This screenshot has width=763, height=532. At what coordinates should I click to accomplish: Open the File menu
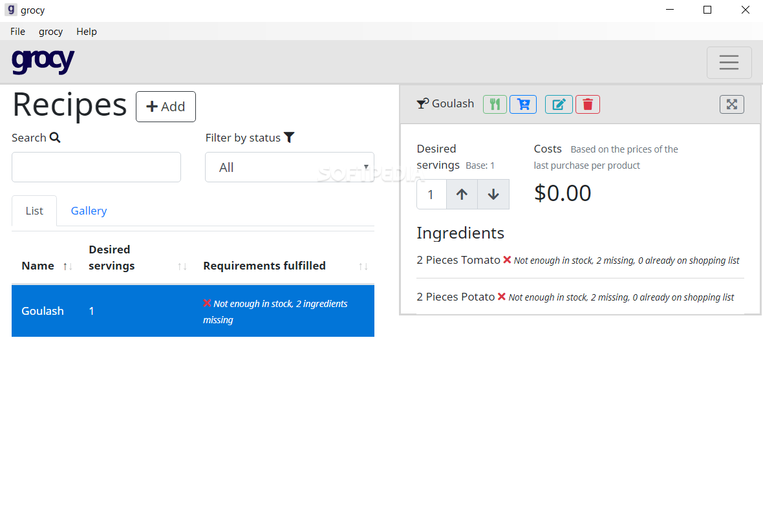point(17,32)
